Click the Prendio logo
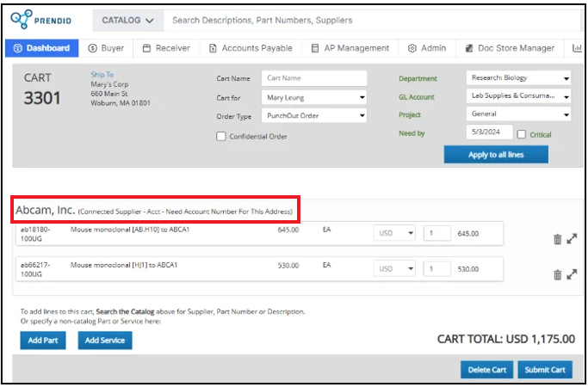Screen dimensions: 588x387 40,20
